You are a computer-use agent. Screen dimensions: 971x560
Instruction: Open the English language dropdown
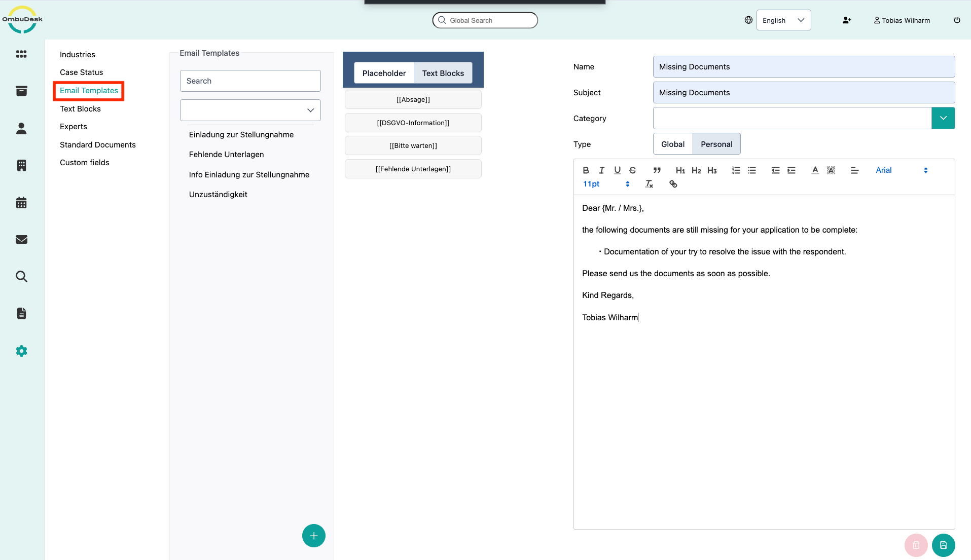783,20
